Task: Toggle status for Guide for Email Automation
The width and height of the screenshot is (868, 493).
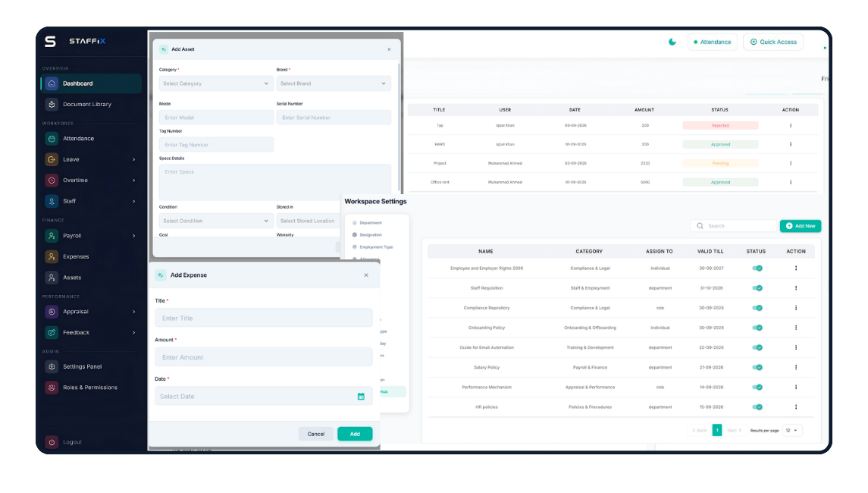Action: pyautogui.click(x=757, y=348)
